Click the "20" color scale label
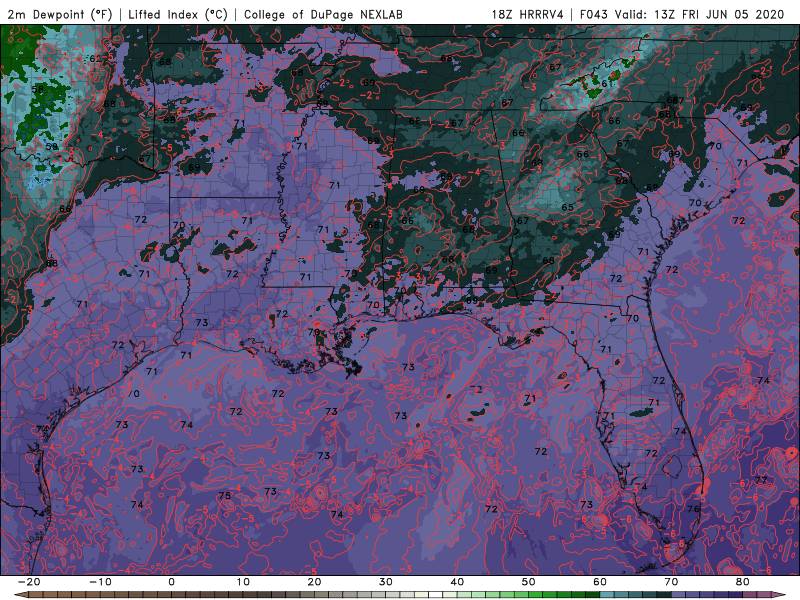 click(x=314, y=582)
